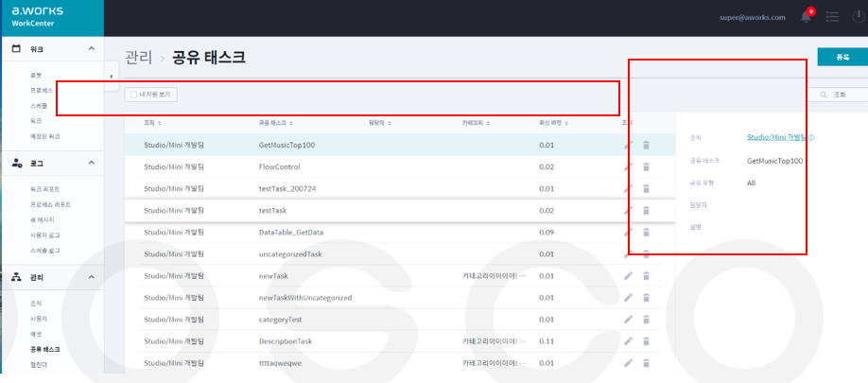Collapse the 관리 sidebar section
The height and width of the screenshot is (383, 868).
point(92,277)
